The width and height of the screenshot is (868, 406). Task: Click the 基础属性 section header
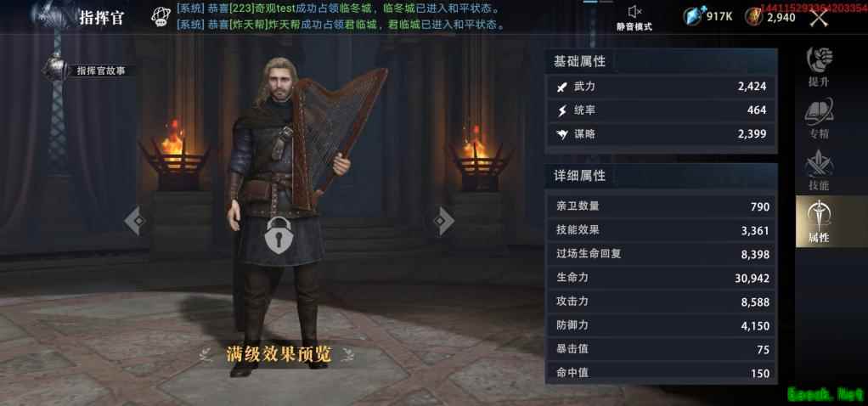tap(579, 61)
